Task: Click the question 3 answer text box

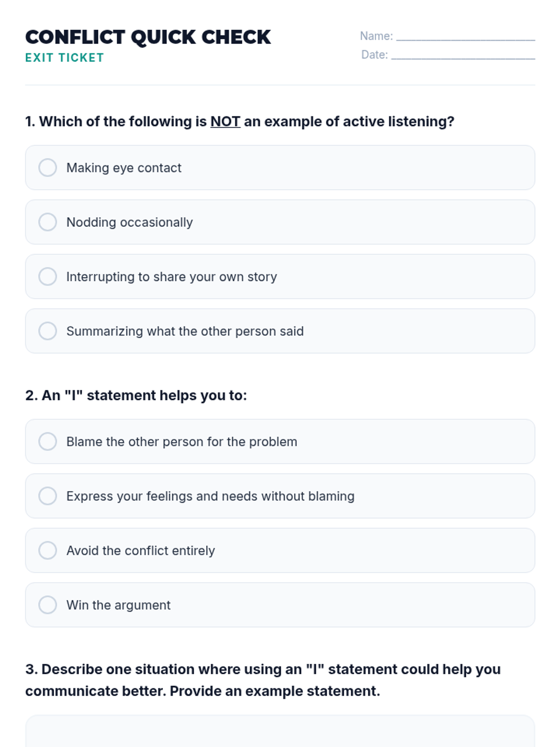Action: (280, 732)
